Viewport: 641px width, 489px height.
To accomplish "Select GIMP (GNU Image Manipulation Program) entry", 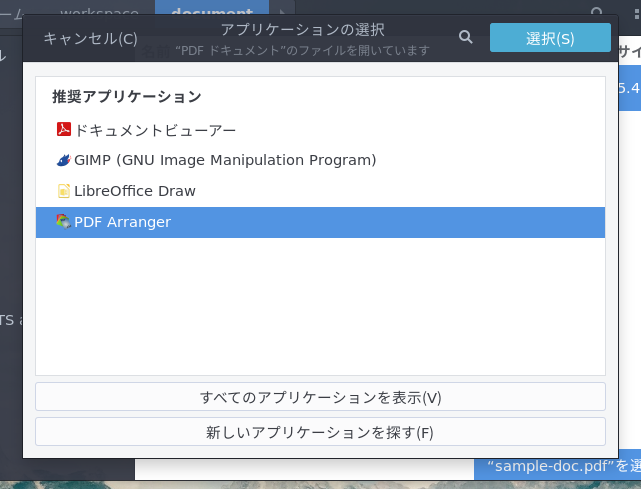I will 320,160.
